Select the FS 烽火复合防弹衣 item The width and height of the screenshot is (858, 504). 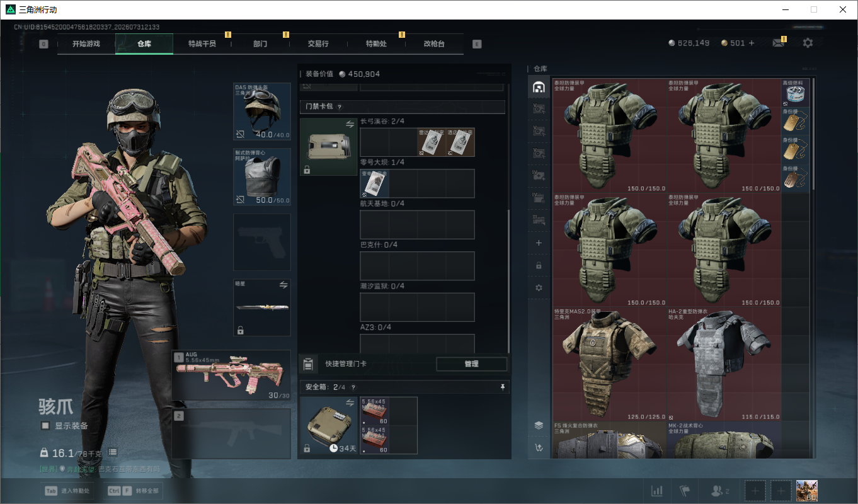pyautogui.click(x=610, y=440)
